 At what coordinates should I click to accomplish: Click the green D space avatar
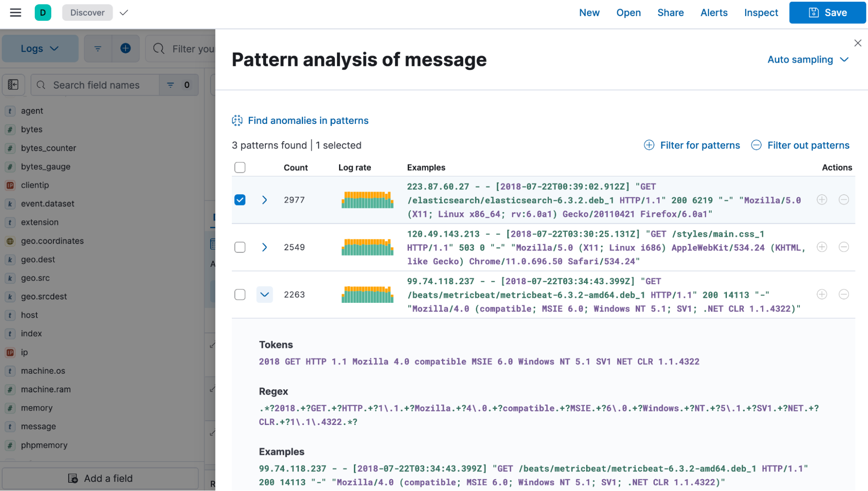[x=43, y=13]
